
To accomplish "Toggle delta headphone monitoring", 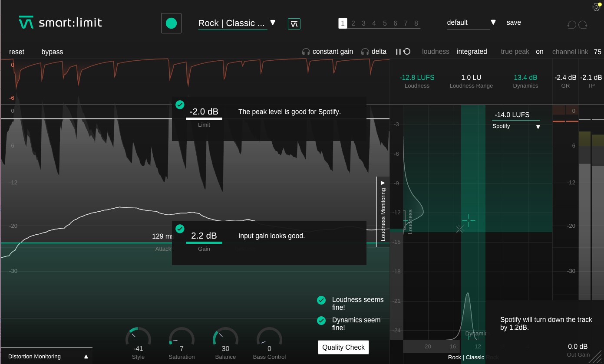I will click(374, 52).
